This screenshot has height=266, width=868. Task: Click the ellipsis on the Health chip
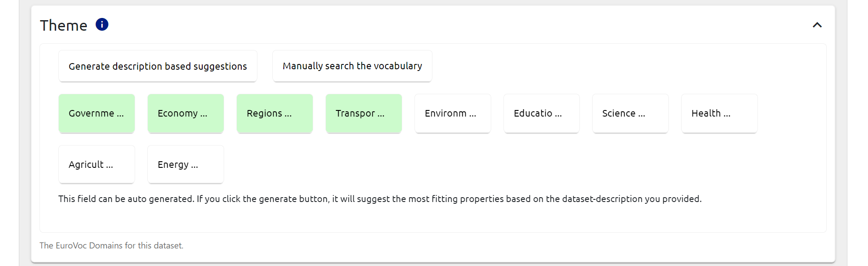pos(727,114)
